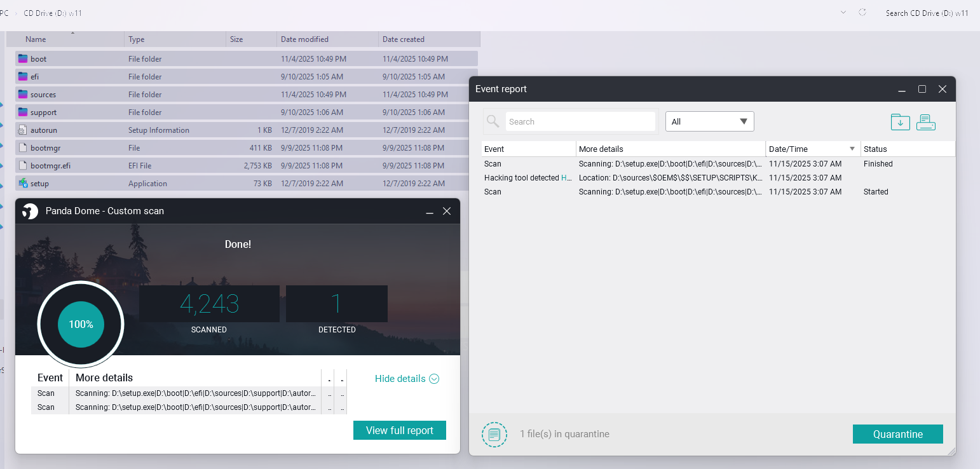980x469 pixels.
Task: Click the magnifier icon in Event report
Action: tap(493, 121)
